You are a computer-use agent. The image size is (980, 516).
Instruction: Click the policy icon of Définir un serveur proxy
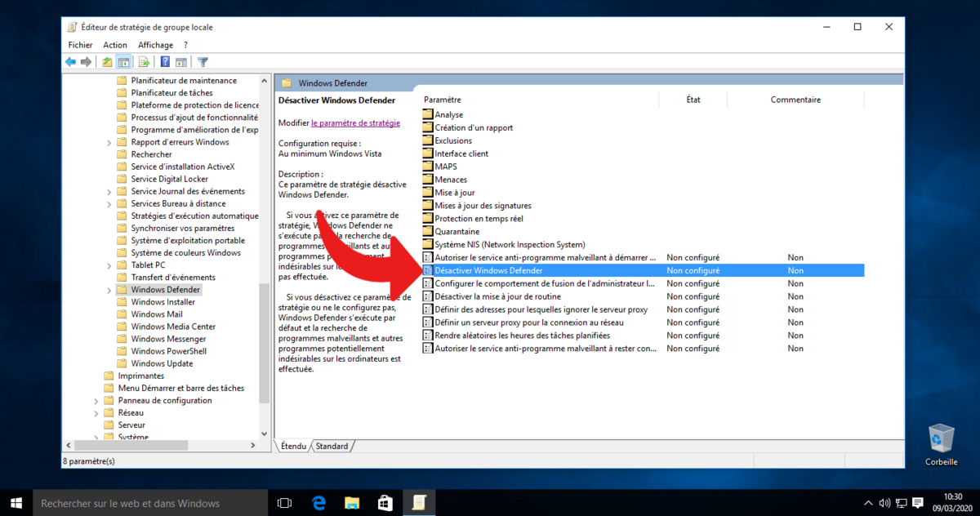point(428,322)
